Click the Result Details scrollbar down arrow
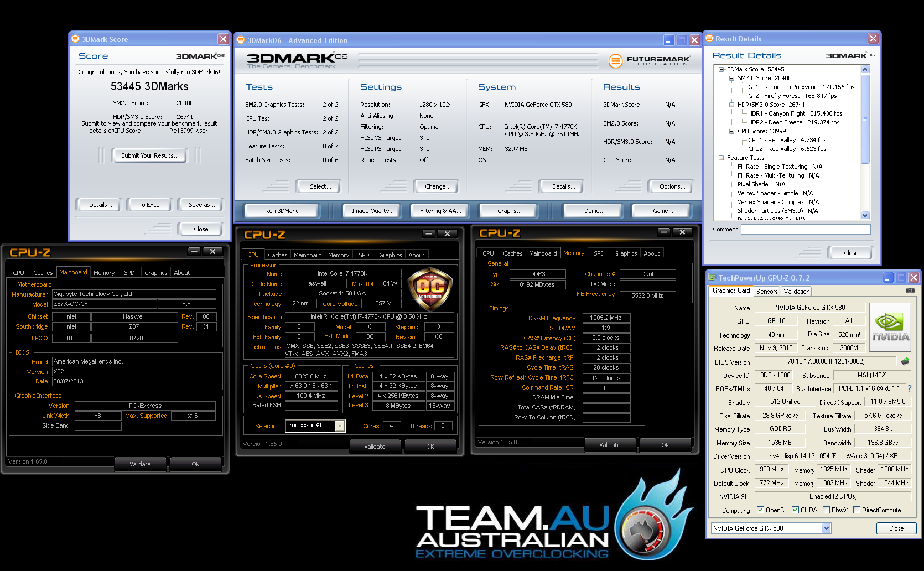The height and width of the screenshot is (571, 924). 865,216
